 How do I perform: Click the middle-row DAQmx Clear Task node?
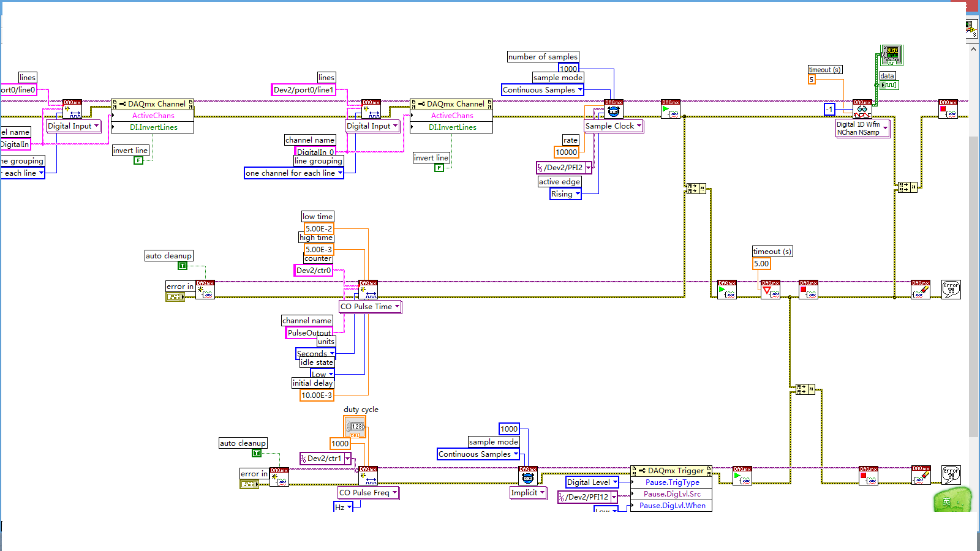click(921, 290)
